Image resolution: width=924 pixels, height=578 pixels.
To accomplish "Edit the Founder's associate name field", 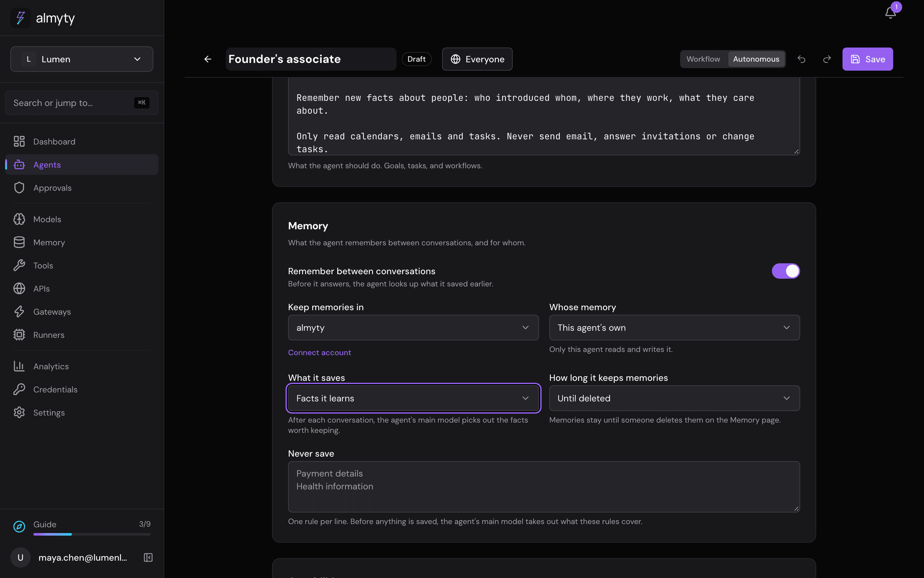I will point(311,59).
